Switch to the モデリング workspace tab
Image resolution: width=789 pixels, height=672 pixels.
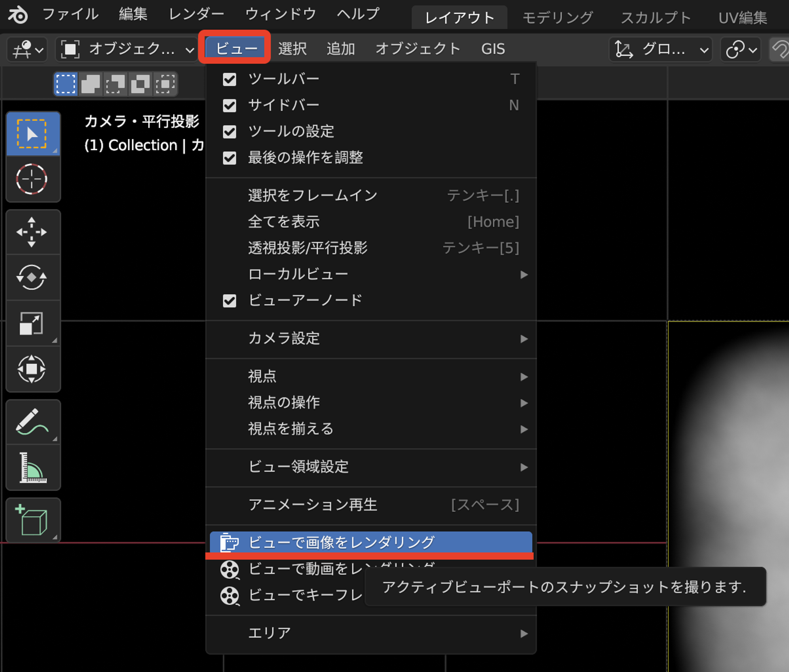[x=558, y=18]
